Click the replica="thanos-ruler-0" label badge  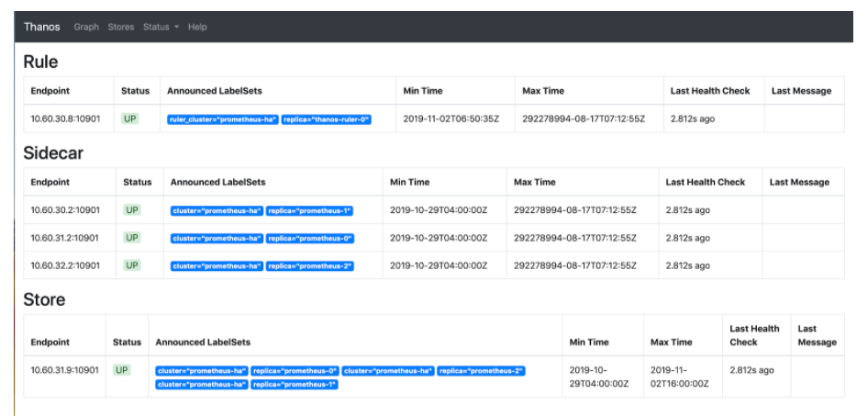[327, 119]
